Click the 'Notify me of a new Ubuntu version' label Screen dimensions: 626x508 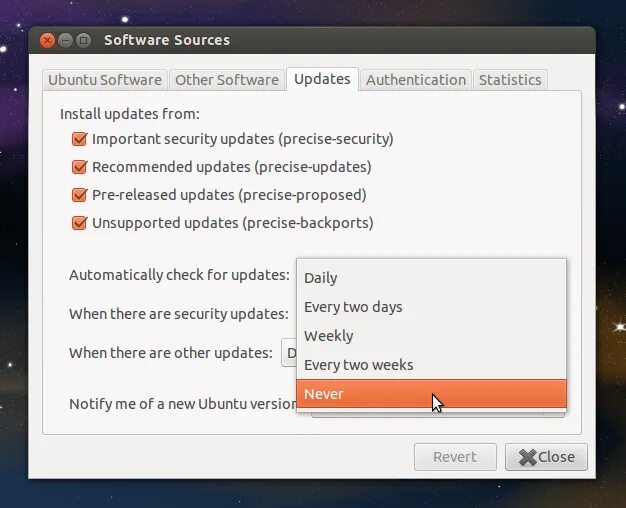click(x=183, y=404)
